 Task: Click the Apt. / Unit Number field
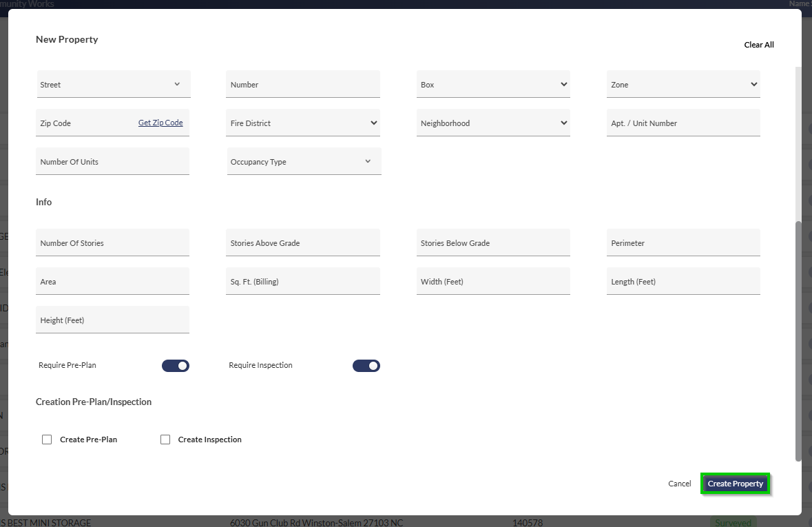[683, 123]
